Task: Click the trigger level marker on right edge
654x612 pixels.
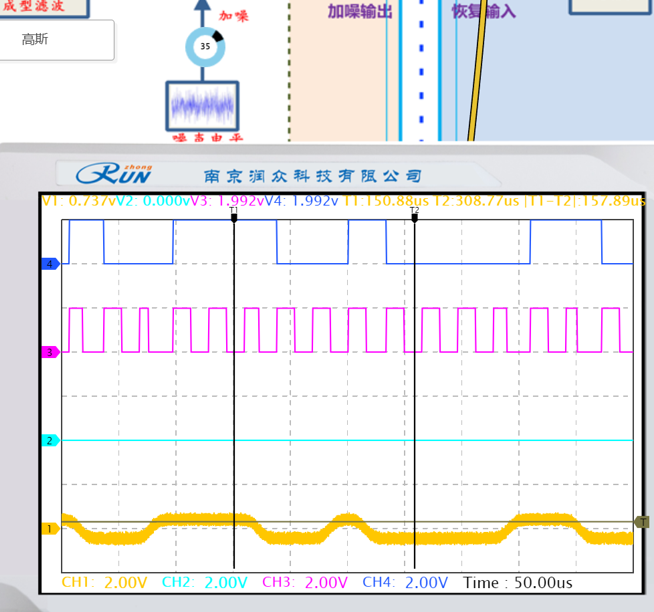Action: (x=643, y=522)
